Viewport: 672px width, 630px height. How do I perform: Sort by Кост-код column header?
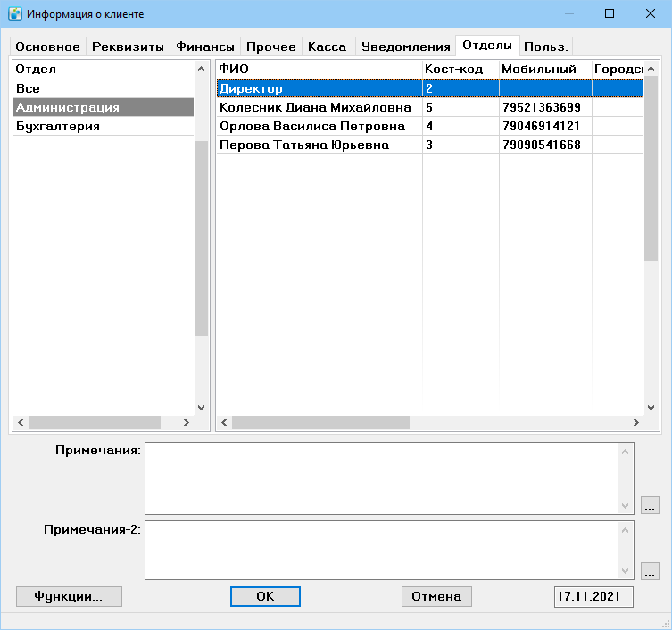pyautogui.click(x=460, y=69)
